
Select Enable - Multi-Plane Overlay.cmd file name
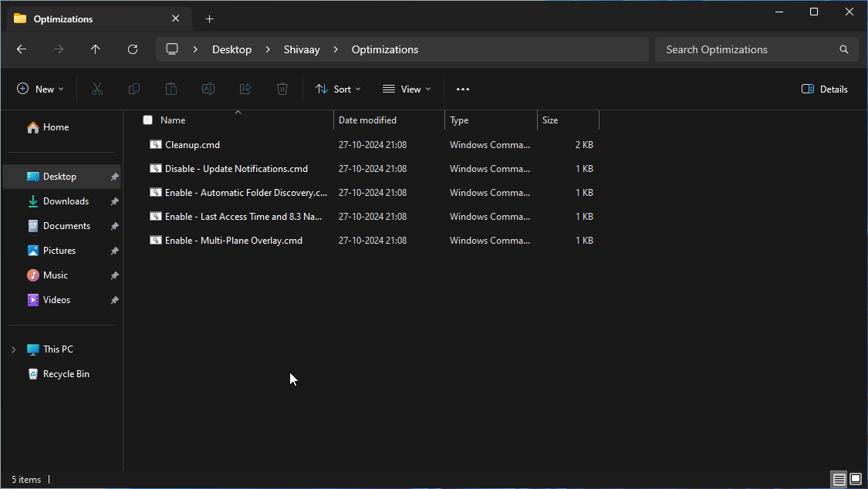point(234,240)
